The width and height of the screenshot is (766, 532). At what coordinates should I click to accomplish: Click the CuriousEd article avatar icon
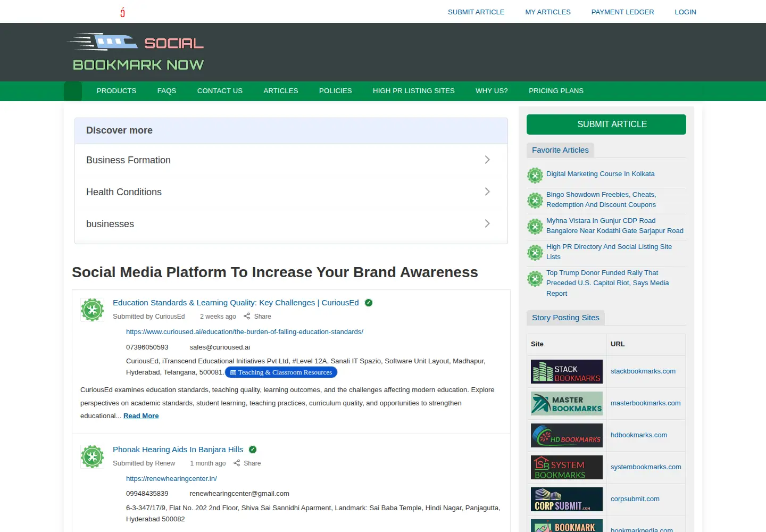[93, 310]
